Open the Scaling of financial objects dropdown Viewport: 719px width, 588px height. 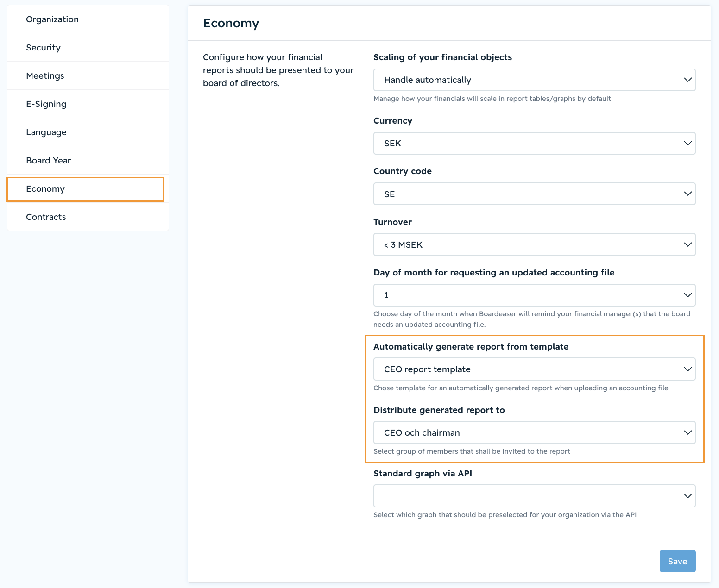(534, 80)
